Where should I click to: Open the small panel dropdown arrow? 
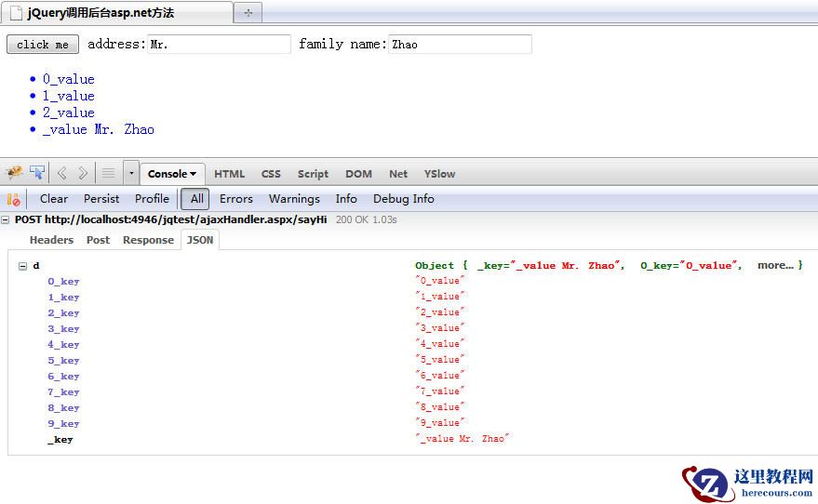click(x=131, y=173)
